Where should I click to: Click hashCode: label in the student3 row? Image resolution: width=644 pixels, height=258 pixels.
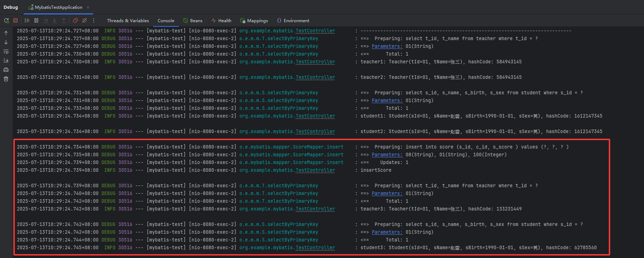[x=558, y=247]
